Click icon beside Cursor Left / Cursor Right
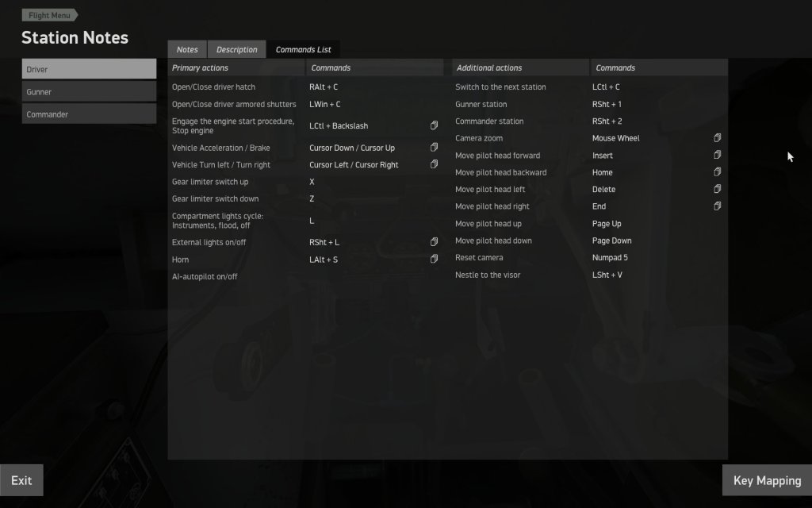The height and width of the screenshot is (508, 812). 434,164
